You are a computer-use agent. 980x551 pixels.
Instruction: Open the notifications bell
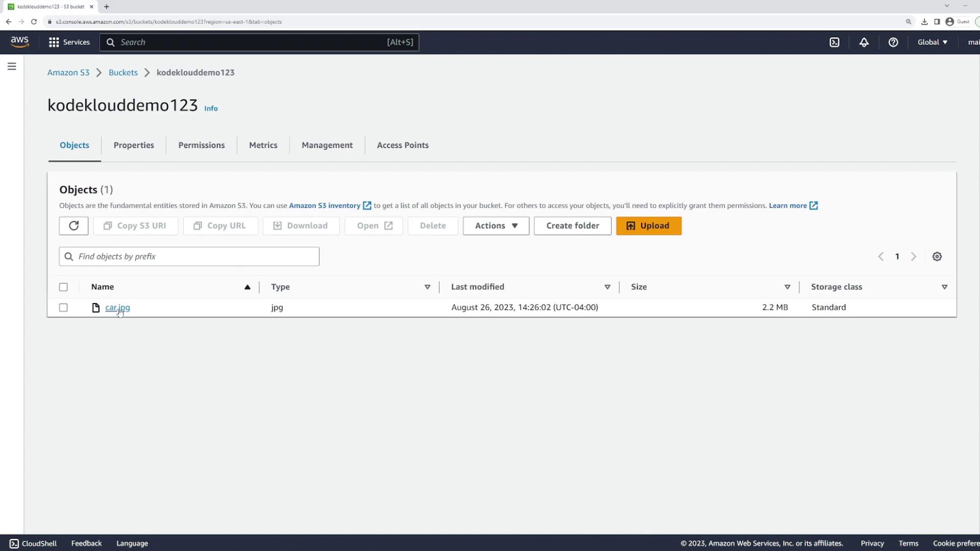point(864,42)
